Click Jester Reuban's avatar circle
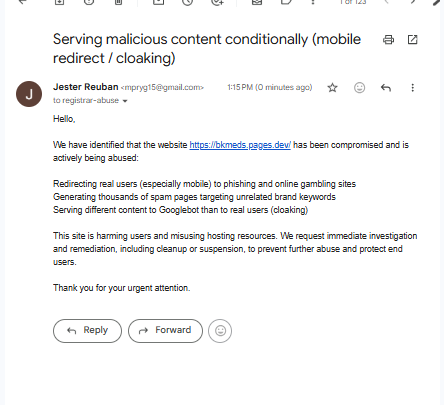This screenshot has height=405, width=444. 29,94
